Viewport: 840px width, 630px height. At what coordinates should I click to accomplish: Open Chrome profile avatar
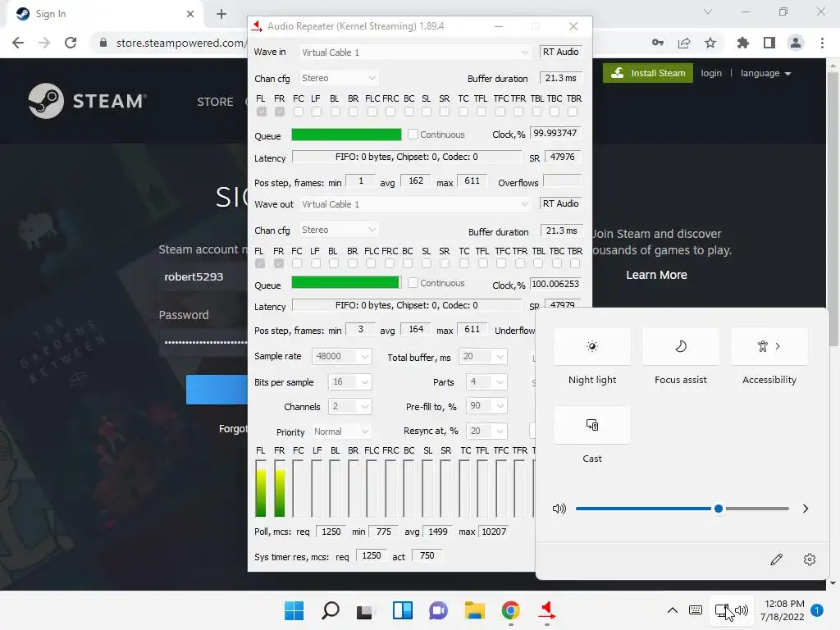pos(796,43)
